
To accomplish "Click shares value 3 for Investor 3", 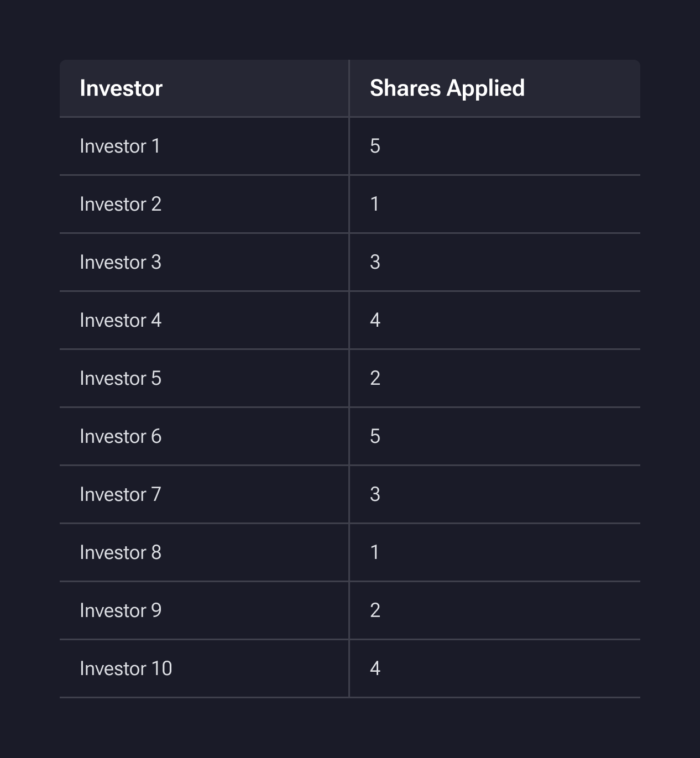I will (375, 262).
